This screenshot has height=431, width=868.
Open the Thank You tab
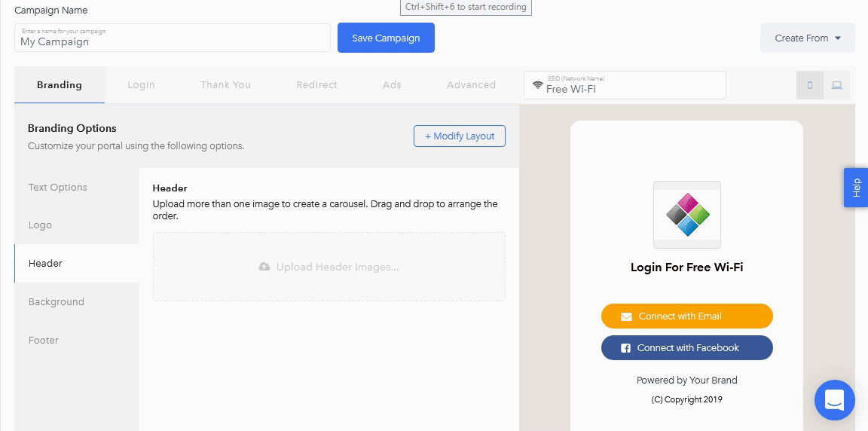click(225, 84)
